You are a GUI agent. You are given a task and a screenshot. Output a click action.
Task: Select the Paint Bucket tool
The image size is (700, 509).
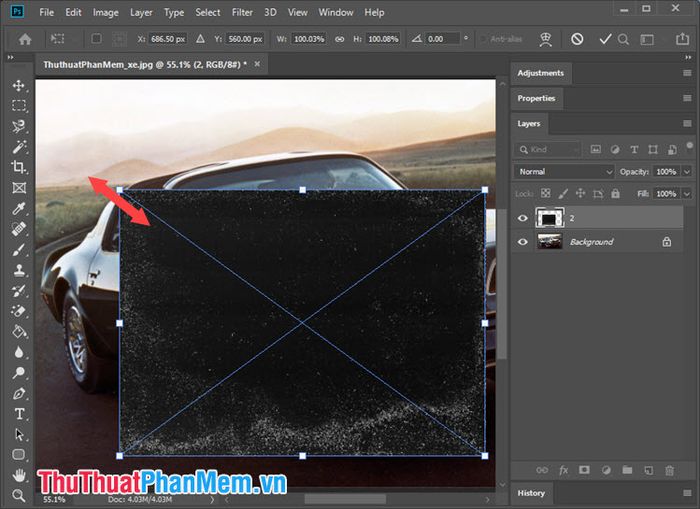(19, 331)
